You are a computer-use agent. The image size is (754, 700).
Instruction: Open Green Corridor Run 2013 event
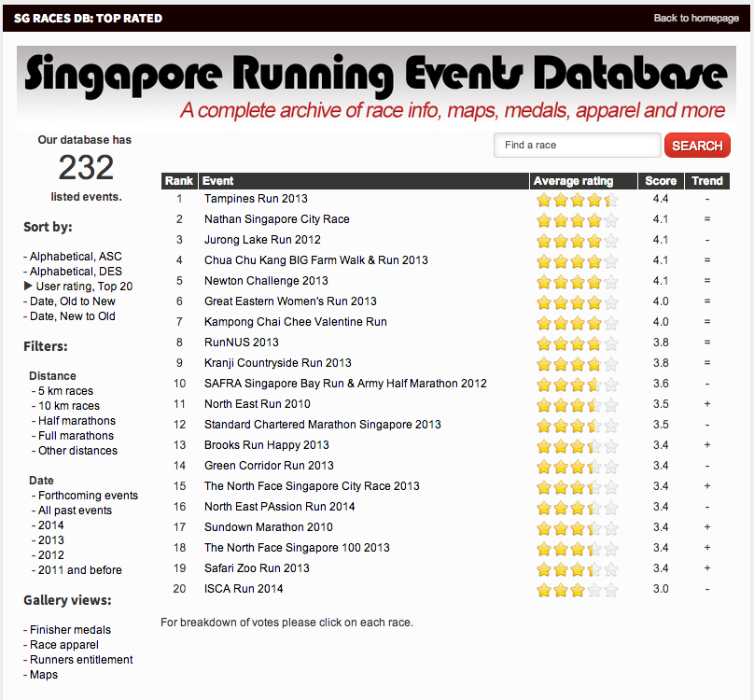point(269,465)
